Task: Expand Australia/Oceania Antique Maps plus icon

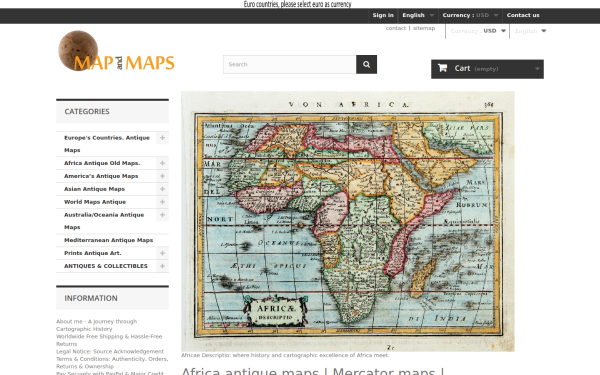Action: click(162, 215)
